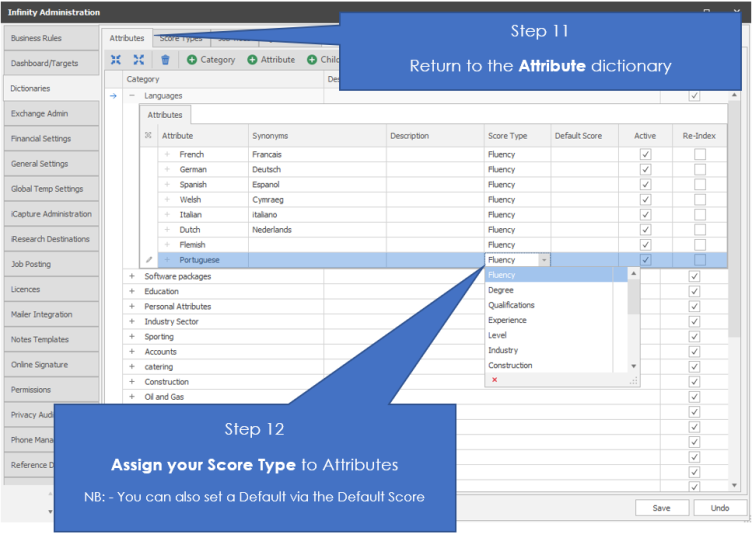
Task: Click the Save button
Action: tap(661, 508)
